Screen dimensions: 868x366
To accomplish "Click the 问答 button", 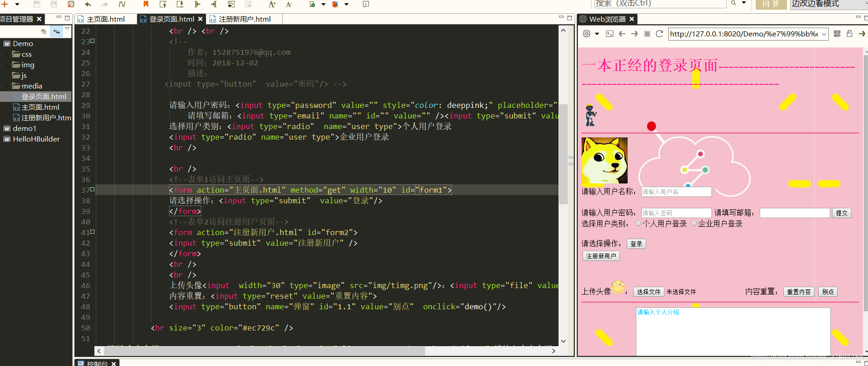I will coord(771,4).
